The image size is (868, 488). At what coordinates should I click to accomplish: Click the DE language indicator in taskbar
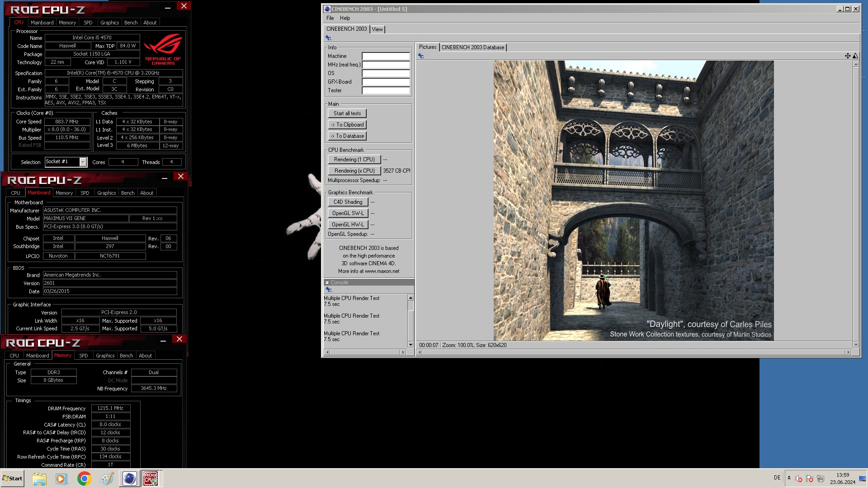(777, 478)
